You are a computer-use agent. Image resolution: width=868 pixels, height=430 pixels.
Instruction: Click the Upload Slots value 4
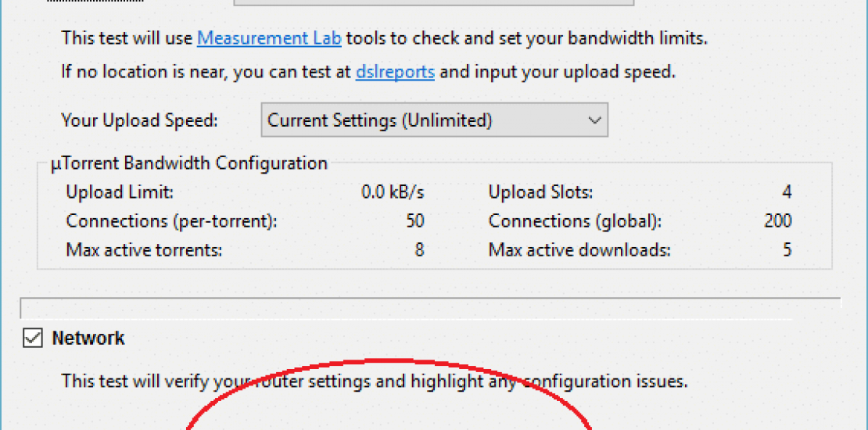[787, 192]
